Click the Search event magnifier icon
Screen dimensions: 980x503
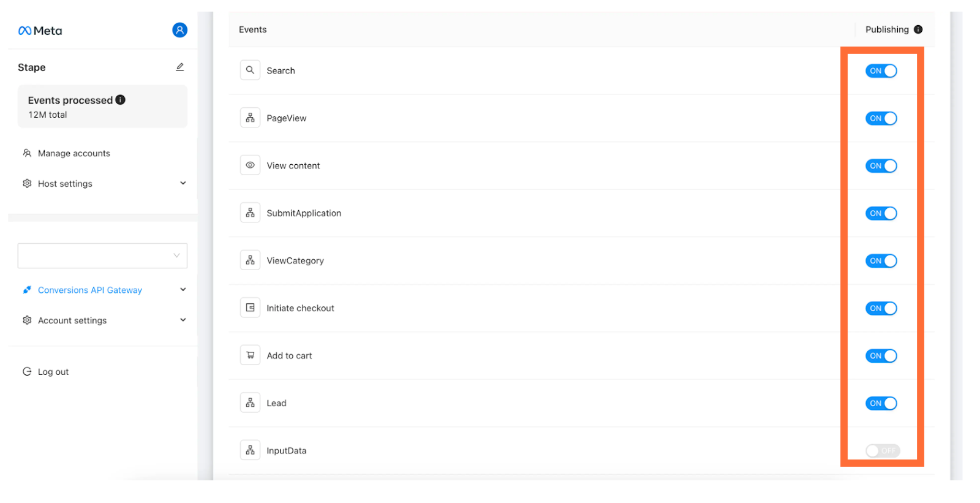coord(250,70)
